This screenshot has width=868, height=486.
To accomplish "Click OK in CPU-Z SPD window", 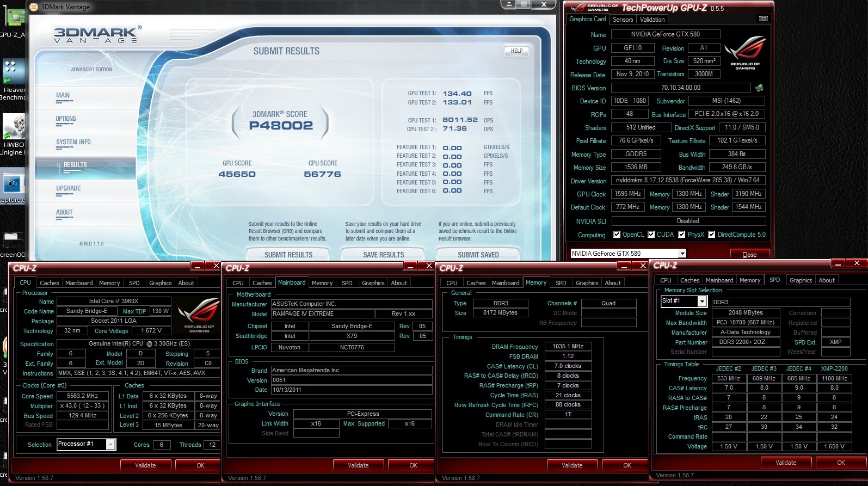I will coord(841,463).
